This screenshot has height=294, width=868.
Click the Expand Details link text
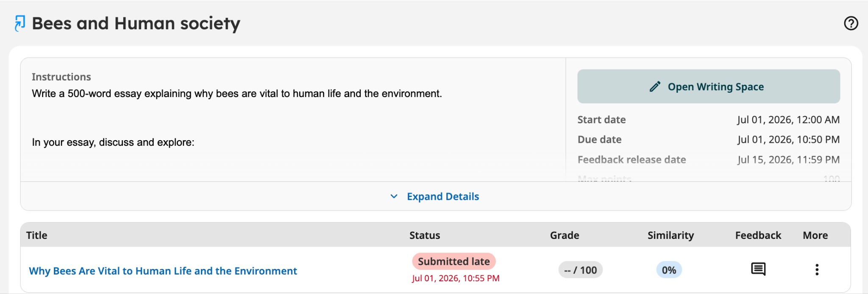point(443,197)
